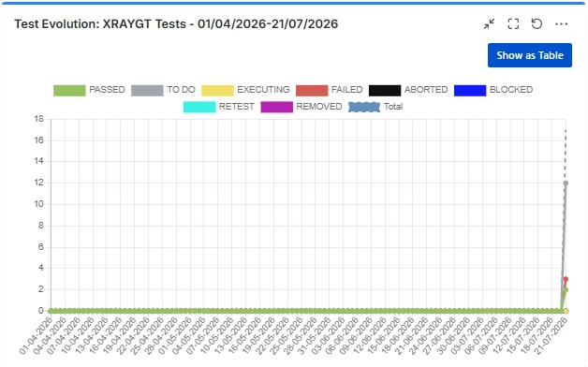Refresh the Test Evolution gadget
The height and width of the screenshot is (367, 588).
point(537,24)
